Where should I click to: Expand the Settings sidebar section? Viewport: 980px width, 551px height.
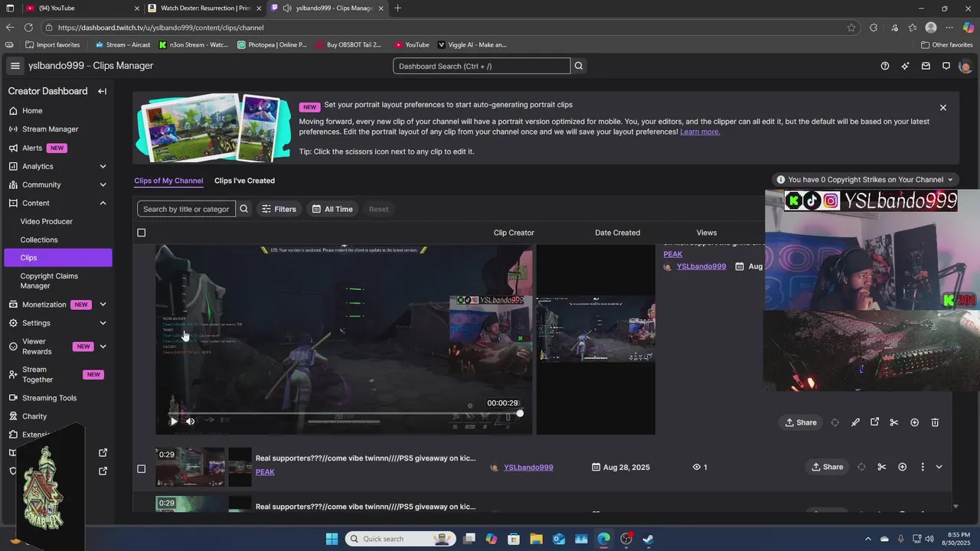tap(103, 323)
